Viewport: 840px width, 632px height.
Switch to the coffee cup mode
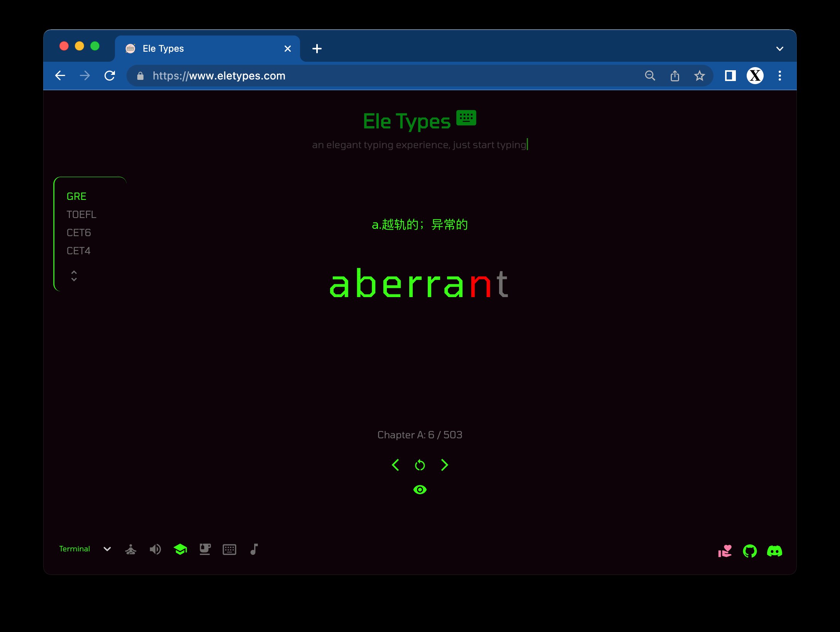point(205,549)
